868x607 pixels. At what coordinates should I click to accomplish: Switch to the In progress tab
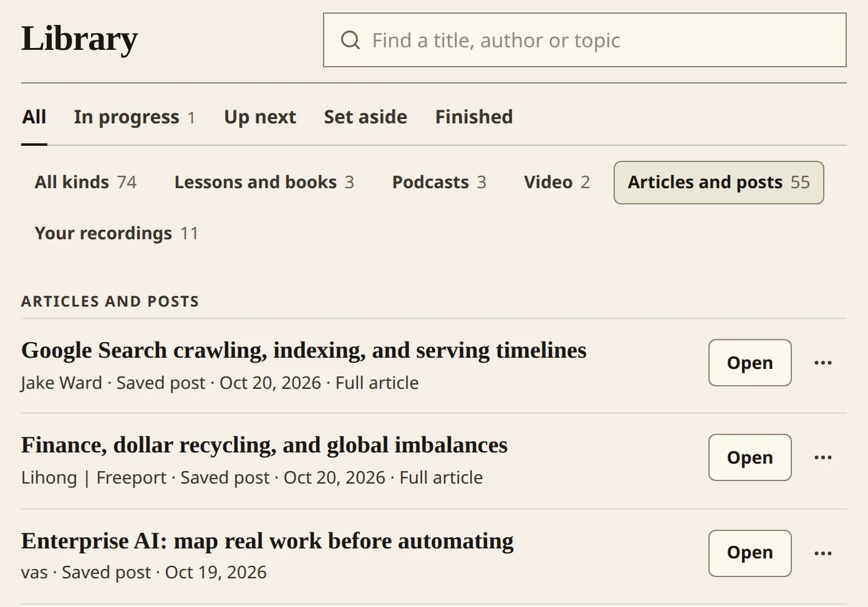pyautogui.click(x=135, y=117)
